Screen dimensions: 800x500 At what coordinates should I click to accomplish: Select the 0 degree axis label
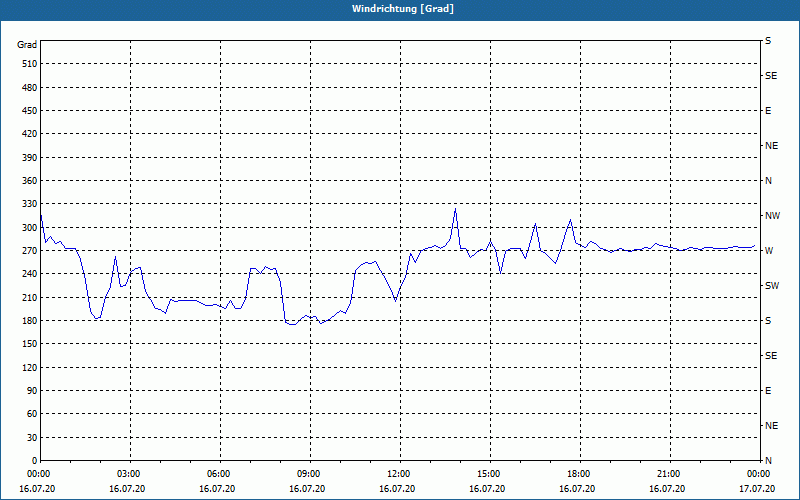click(34, 461)
